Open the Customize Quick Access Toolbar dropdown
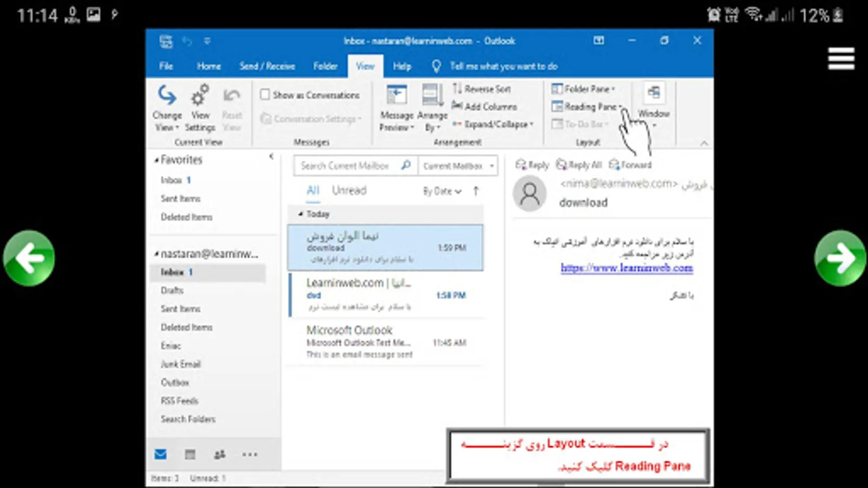 click(x=207, y=41)
